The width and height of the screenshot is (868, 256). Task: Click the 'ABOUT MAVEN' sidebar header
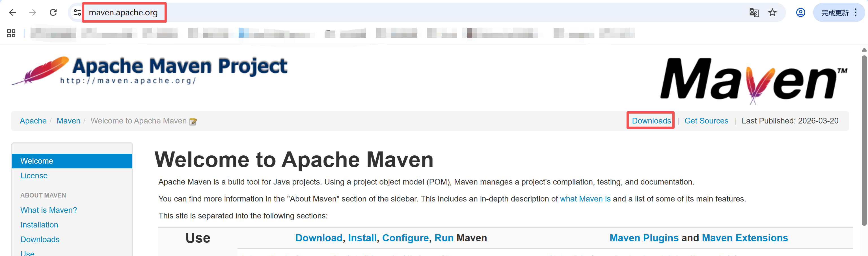(43, 195)
